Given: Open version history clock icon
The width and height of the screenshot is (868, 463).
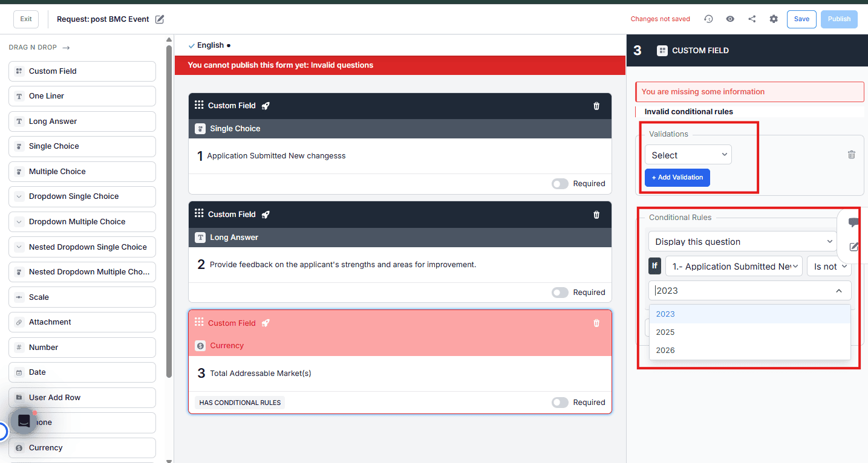Looking at the screenshot, I should 708,19.
